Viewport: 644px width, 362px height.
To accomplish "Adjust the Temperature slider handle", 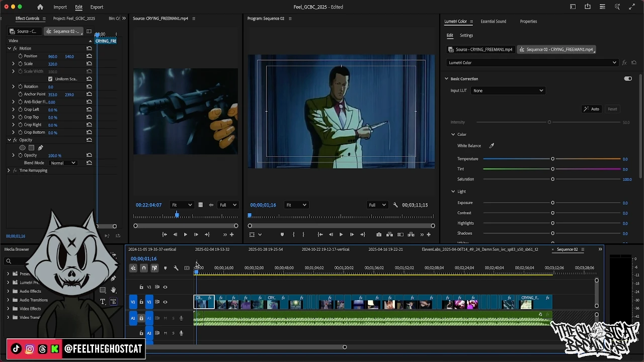I will click(x=552, y=159).
